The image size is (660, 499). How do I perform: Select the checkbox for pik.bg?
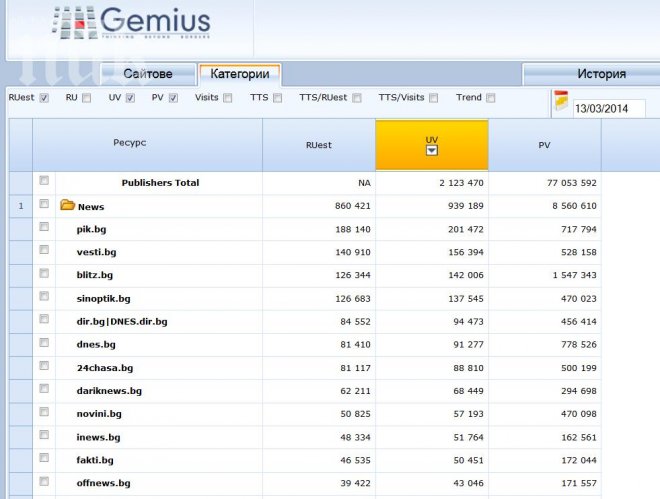tap(44, 228)
